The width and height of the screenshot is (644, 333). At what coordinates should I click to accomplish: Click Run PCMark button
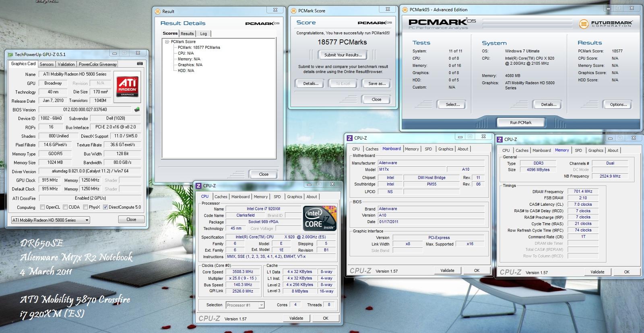tap(521, 122)
